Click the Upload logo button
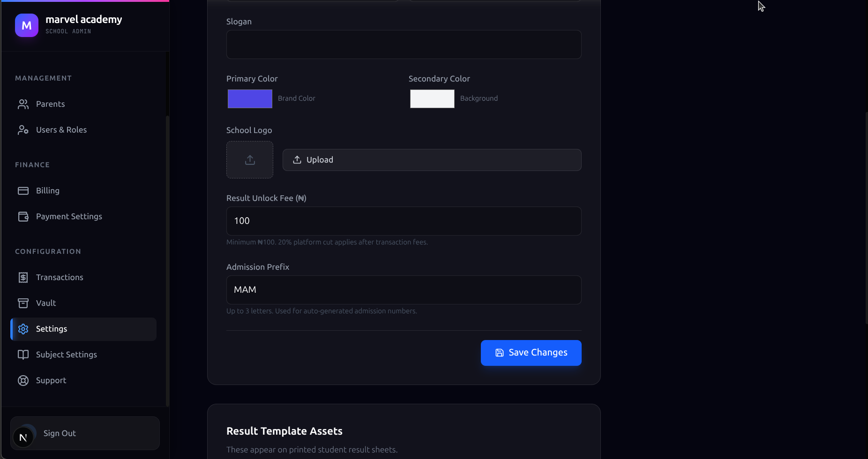 pyautogui.click(x=432, y=160)
